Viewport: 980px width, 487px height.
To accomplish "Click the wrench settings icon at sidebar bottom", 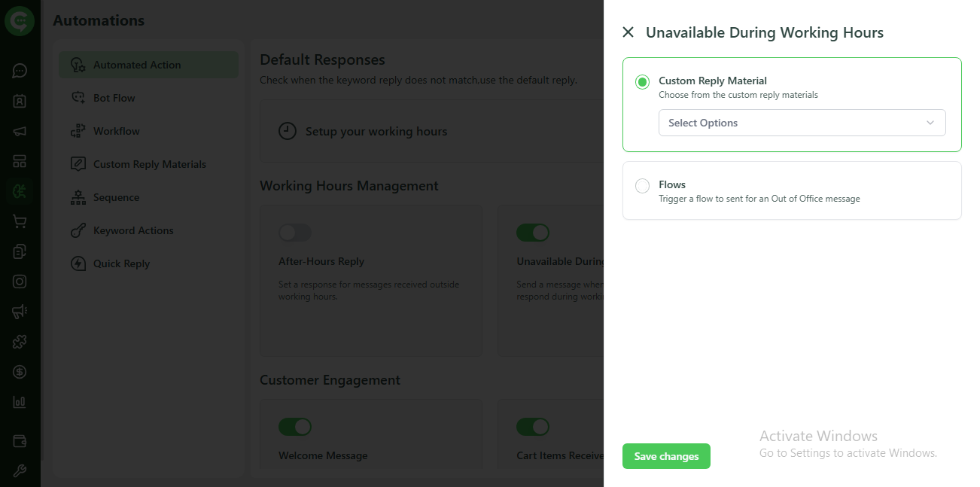I will point(19,470).
